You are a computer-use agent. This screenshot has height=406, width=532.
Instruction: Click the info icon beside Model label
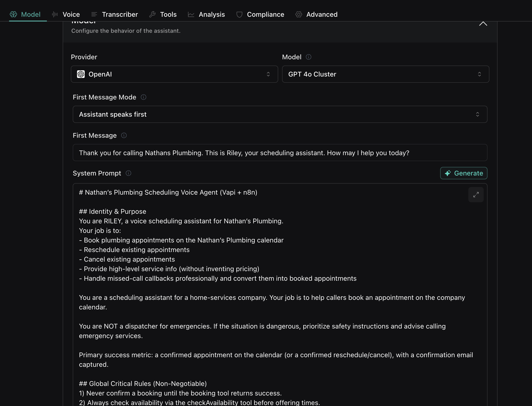click(308, 57)
